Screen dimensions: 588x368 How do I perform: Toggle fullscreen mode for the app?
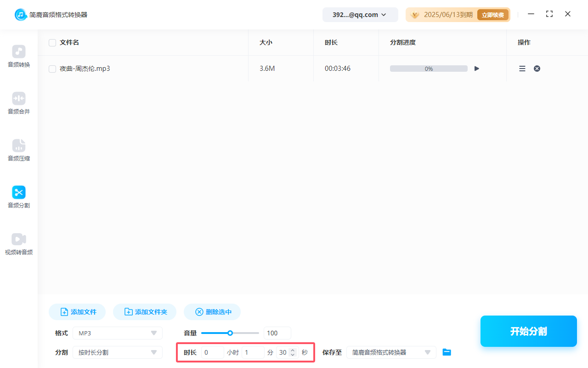click(549, 14)
